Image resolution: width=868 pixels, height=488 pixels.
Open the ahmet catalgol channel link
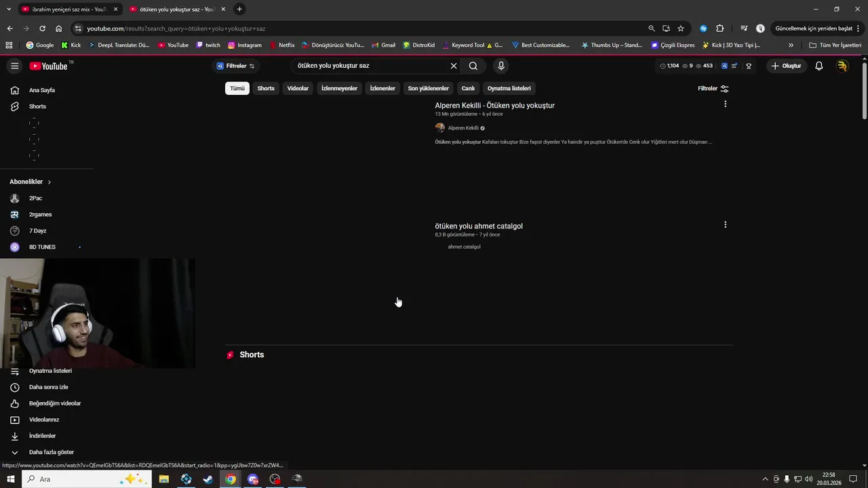click(x=464, y=247)
